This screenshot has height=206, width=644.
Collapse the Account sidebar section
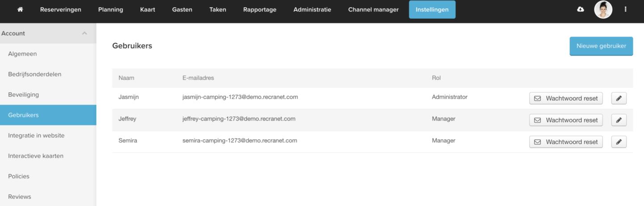(84, 33)
